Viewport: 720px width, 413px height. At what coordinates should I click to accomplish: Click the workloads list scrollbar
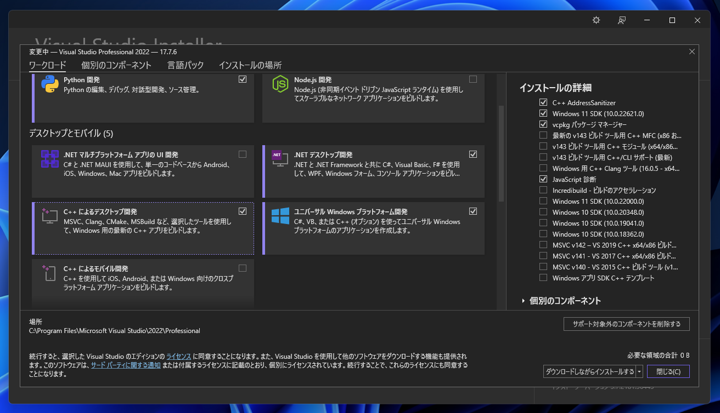click(501, 154)
